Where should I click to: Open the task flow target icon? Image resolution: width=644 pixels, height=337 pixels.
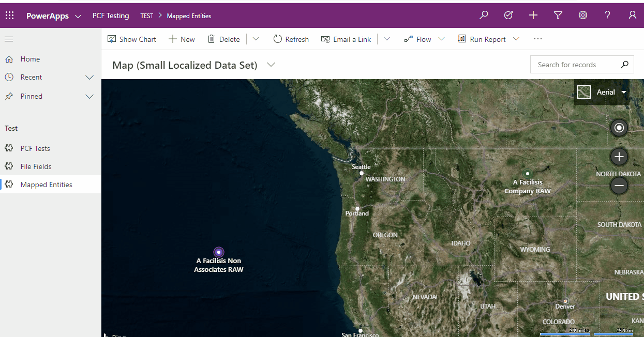508,16
